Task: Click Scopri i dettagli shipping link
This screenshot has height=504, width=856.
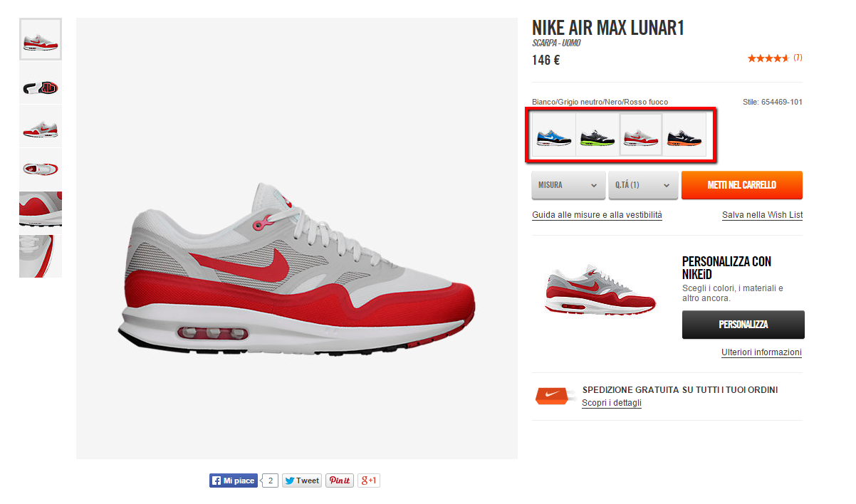Action: pyautogui.click(x=612, y=403)
